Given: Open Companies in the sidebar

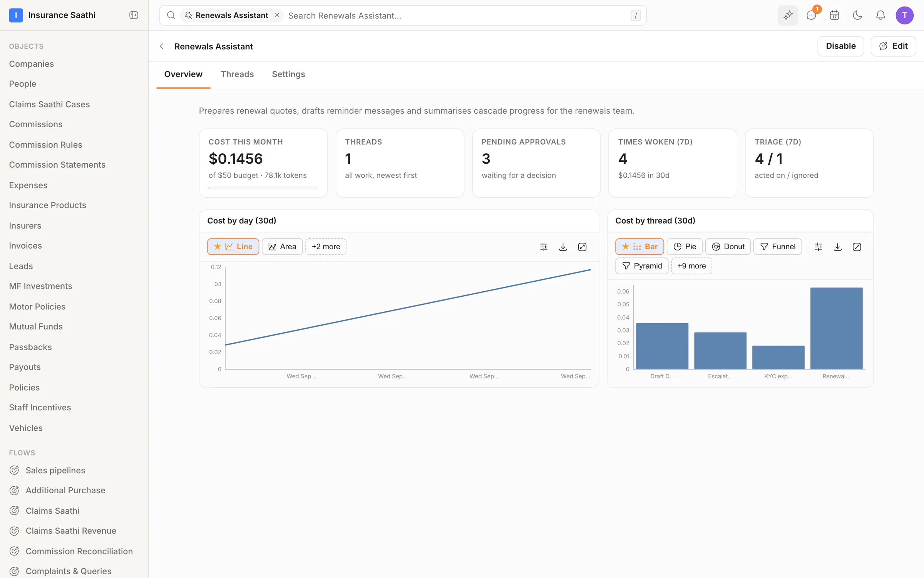Looking at the screenshot, I should [x=32, y=64].
